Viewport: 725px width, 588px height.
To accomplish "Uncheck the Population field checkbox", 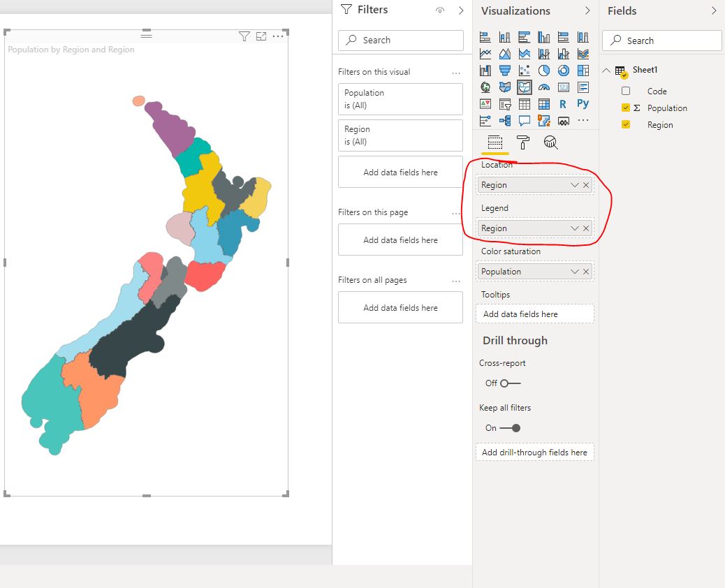I will pyautogui.click(x=626, y=108).
